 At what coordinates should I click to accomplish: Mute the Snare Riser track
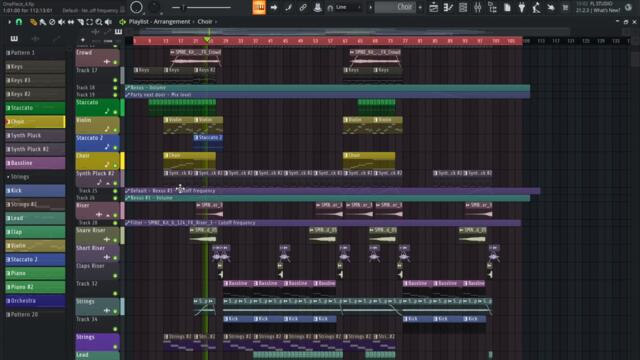[x=115, y=240]
